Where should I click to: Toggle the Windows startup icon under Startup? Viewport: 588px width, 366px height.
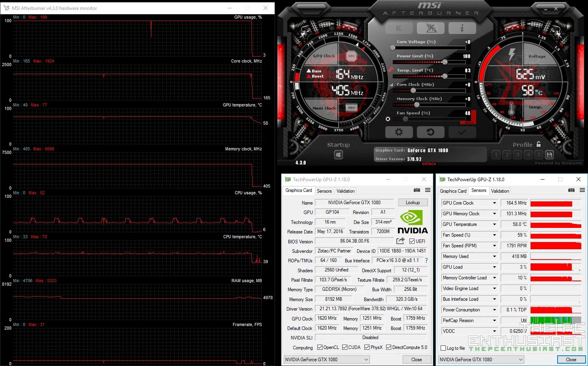point(338,155)
